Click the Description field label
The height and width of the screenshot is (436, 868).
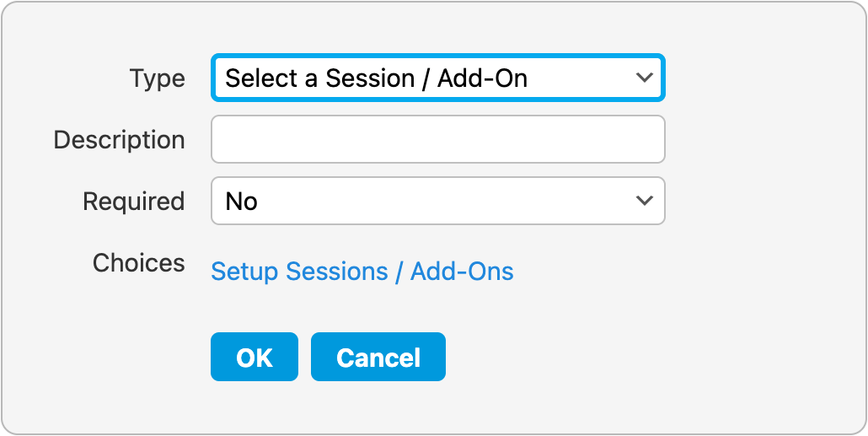[119, 139]
